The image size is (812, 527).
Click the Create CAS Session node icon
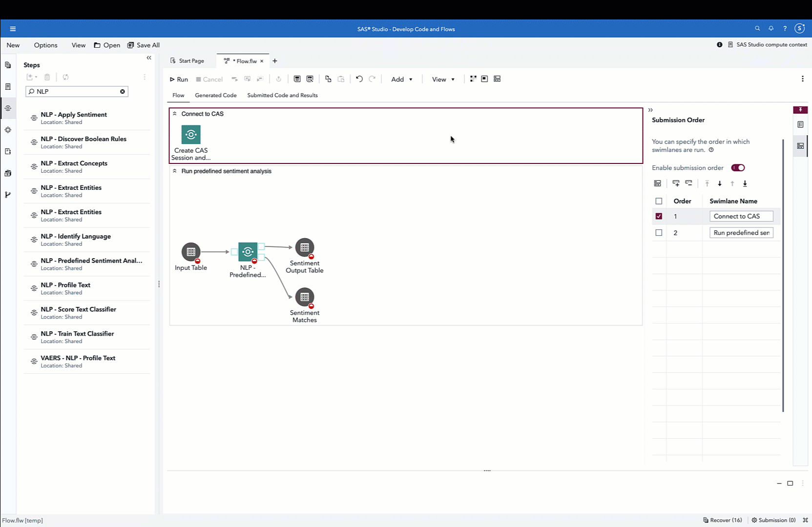click(191, 135)
